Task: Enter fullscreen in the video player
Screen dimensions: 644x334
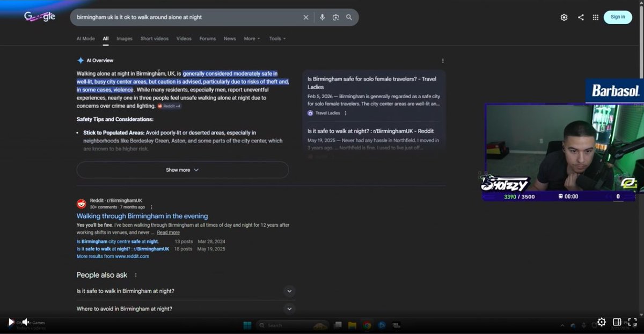Action: click(x=632, y=322)
